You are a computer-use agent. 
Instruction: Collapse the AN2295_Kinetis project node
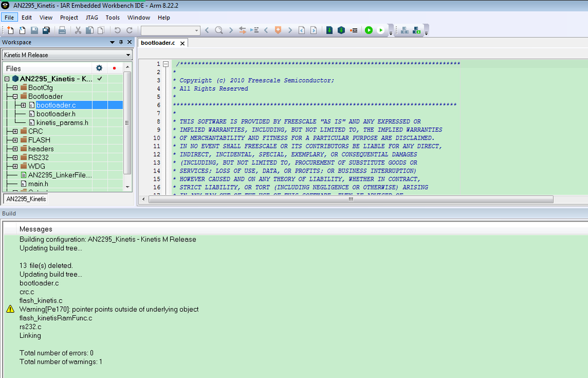click(7, 79)
